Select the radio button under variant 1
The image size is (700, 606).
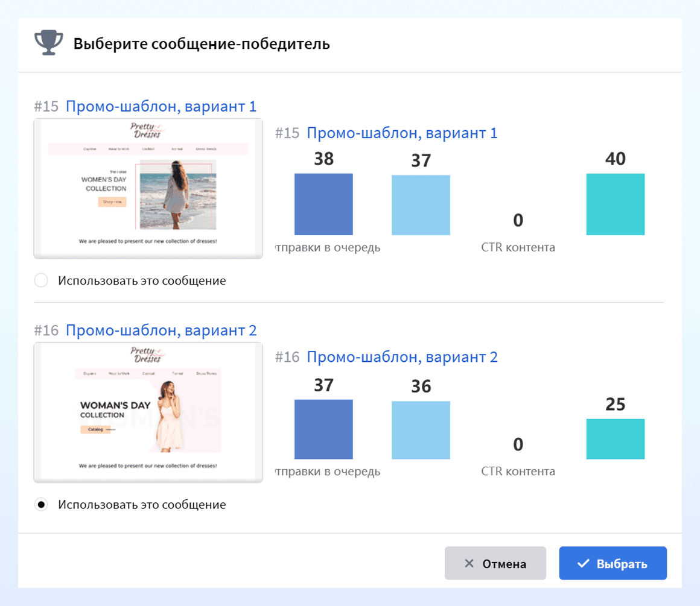coord(41,280)
